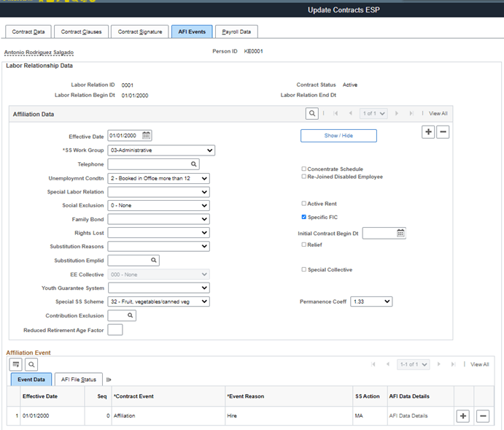Open the Initial Contract Begin Dt calendar
The height and width of the screenshot is (430, 504).
click(x=400, y=233)
